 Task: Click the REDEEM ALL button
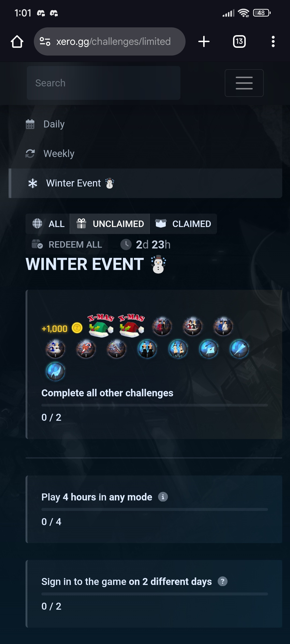pyautogui.click(x=67, y=244)
